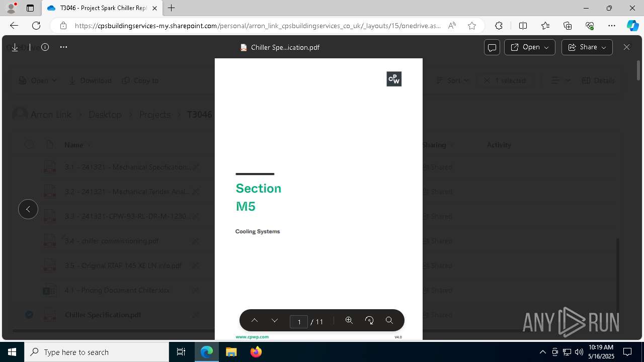Expand the Open dropdown in the viewer

(530, 47)
